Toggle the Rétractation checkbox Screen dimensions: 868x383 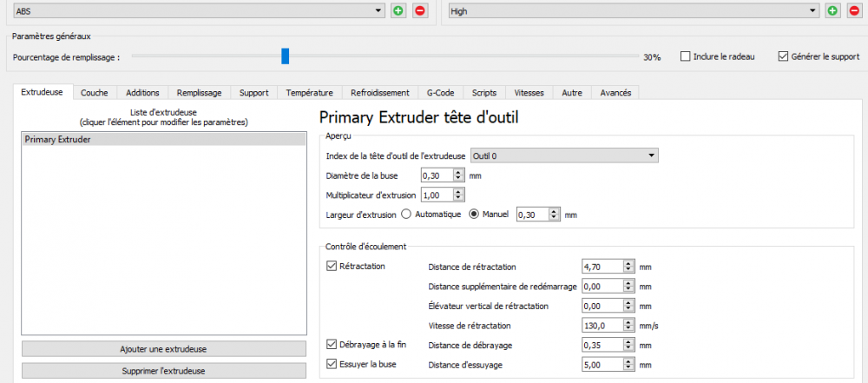[x=332, y=266]
